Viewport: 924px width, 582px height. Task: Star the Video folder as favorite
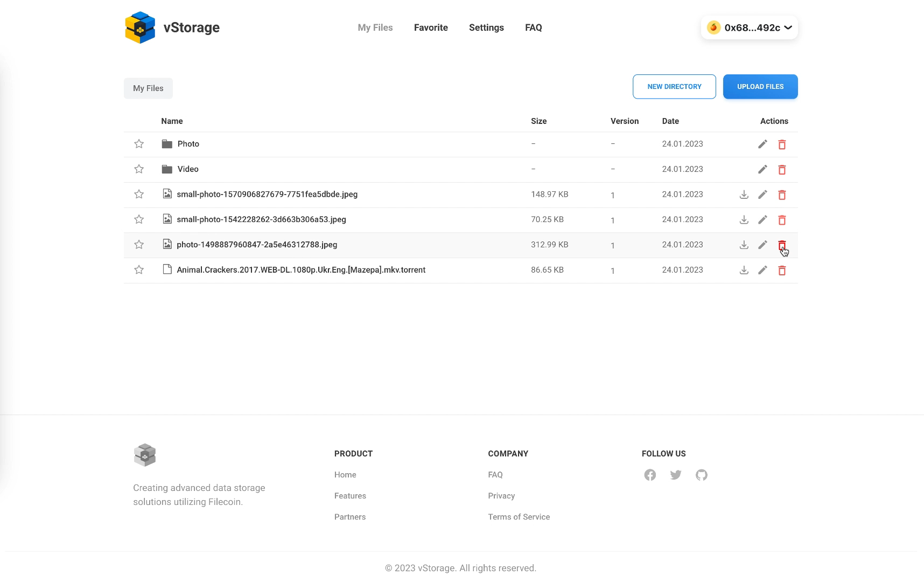click(x=139, y=169)
